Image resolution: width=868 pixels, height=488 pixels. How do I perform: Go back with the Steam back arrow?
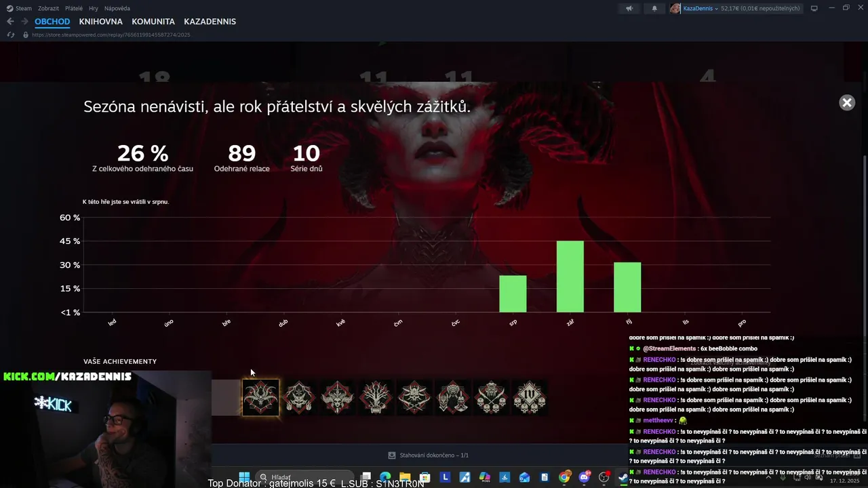10,22
